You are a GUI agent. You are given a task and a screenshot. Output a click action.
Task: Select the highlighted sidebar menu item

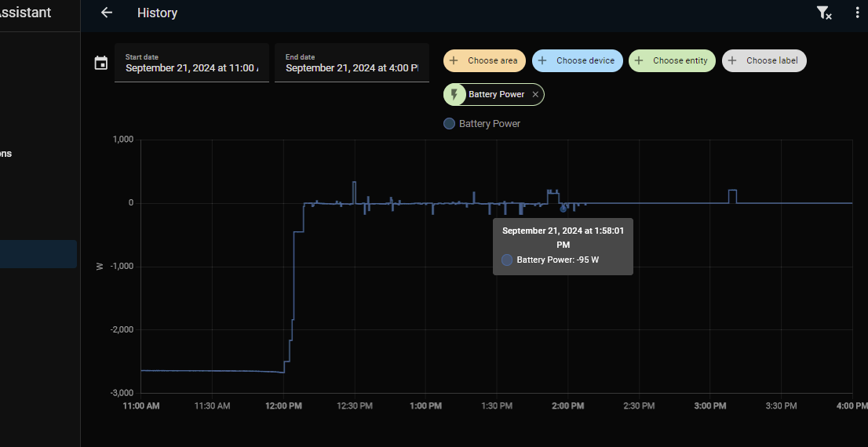pos(38,254)
